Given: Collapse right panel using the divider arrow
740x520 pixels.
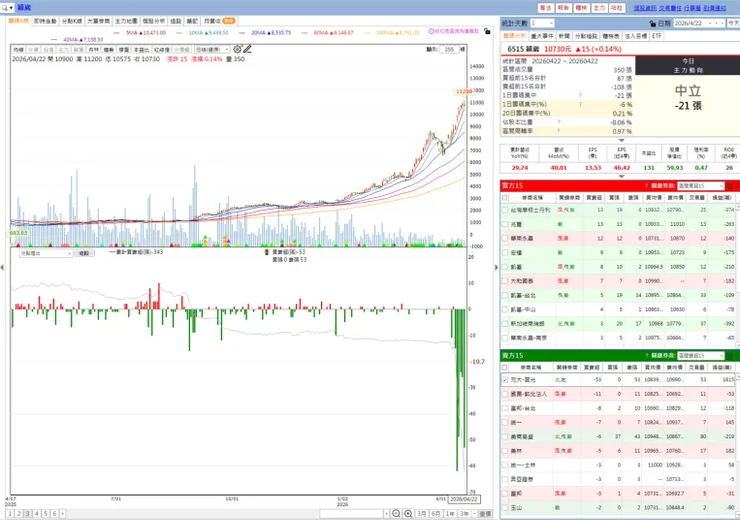Looking at the screenshot, I should coord(496,268).
